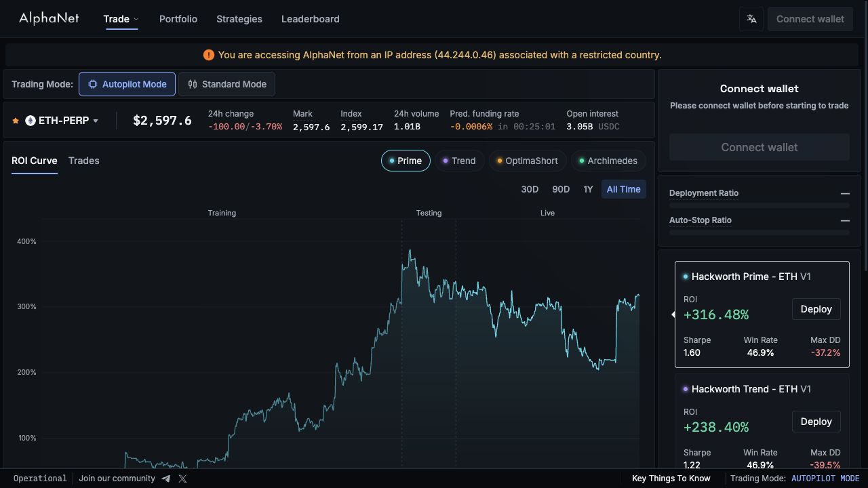This screenshot has width=868, height=488.
Task: Open the ETH-PERP market selector
Action: coord(62,121)
